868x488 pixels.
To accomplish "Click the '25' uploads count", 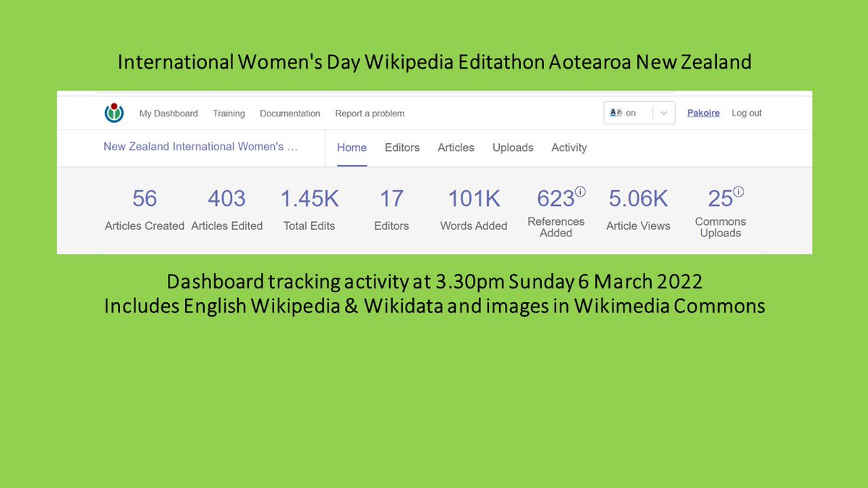I will (720, 199).
